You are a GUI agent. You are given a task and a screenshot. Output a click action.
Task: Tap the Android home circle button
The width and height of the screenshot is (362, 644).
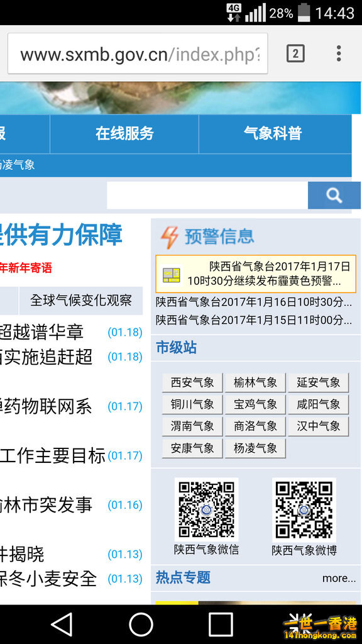[x=141, y=625]
